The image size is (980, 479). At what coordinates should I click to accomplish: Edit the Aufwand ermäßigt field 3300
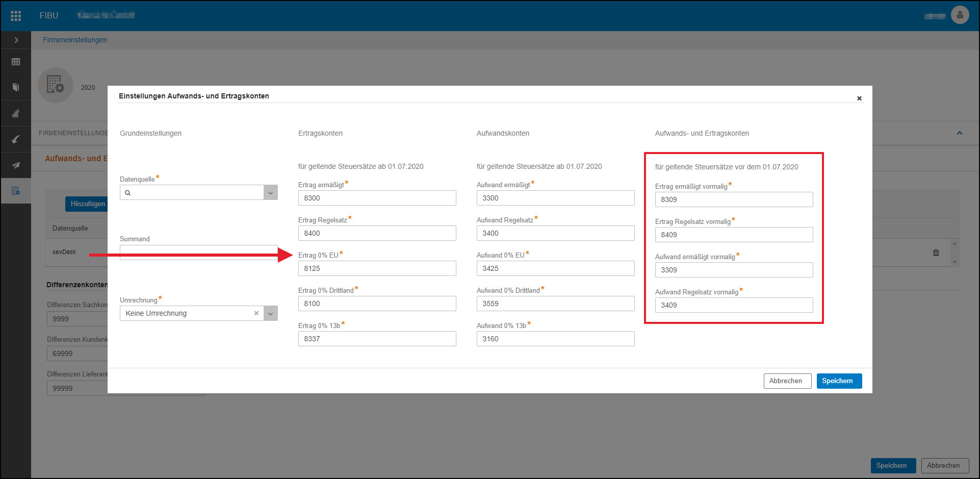pyautogui.click(x=556, y=198)
